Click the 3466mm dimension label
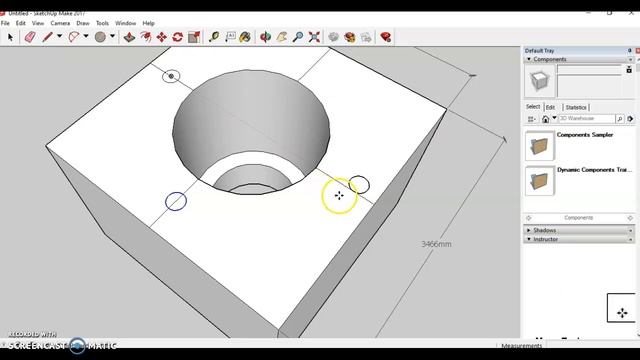This screenshot has height=360, width=640. 436,244
